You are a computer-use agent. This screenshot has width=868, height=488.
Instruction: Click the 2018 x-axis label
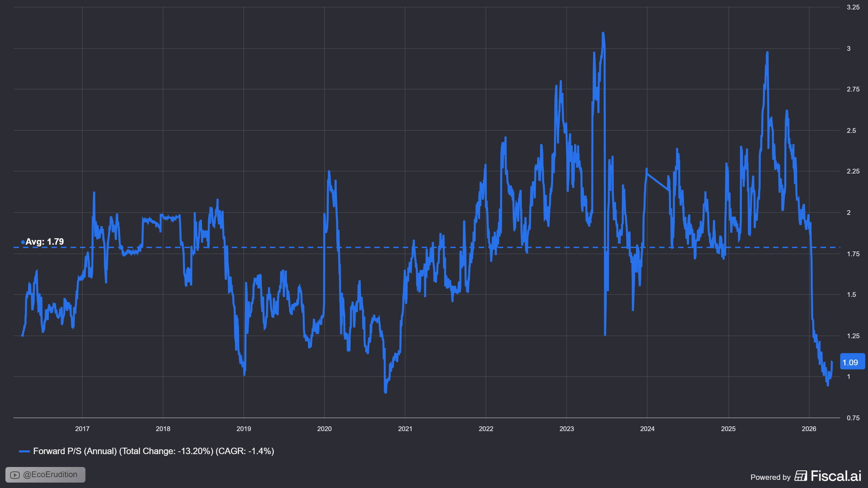(x=163, y=429)
